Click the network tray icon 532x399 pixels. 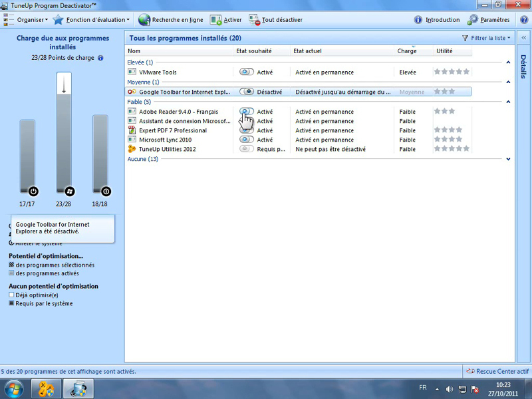click(x=462, y=389)
